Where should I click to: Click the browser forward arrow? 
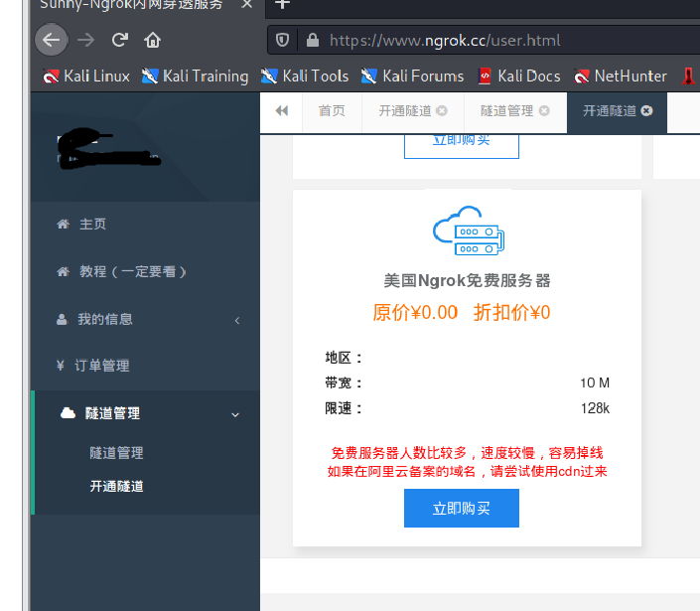click(85, 40)
